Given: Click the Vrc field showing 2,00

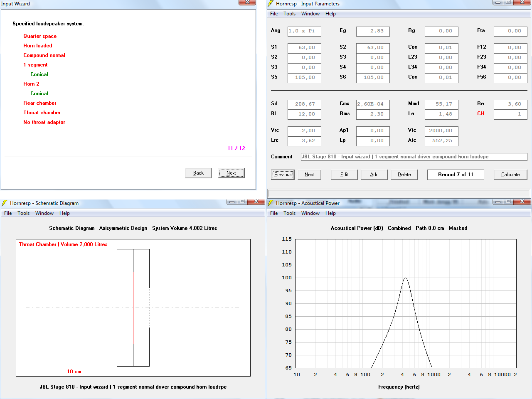Looking at the screenshot, I should pos(304,131).
